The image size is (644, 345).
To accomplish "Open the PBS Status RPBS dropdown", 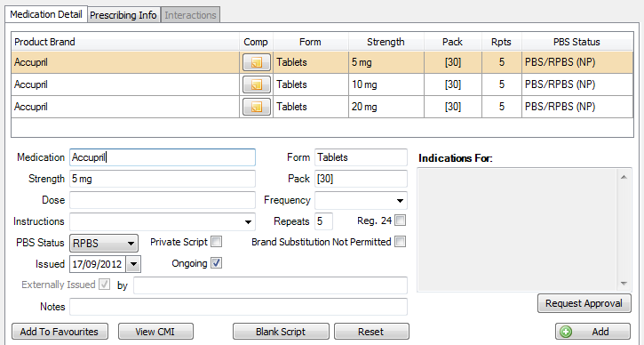I will coord(104,244).
